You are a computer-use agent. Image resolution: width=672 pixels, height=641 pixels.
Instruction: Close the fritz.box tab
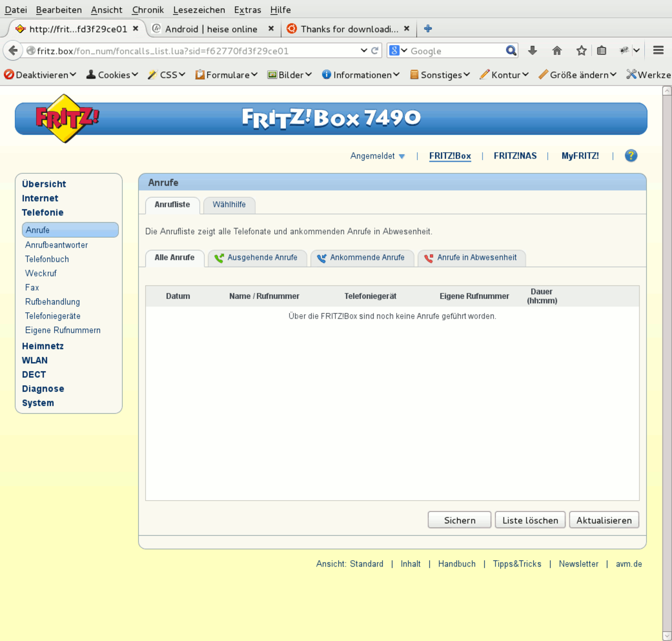tap(135, 28)
